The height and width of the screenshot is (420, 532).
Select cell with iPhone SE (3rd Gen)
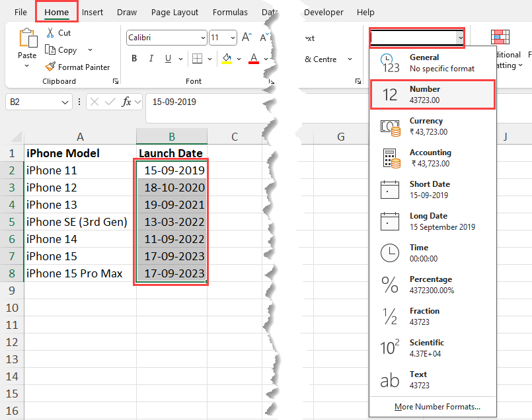pyautogui.click(x=80, y=222)
